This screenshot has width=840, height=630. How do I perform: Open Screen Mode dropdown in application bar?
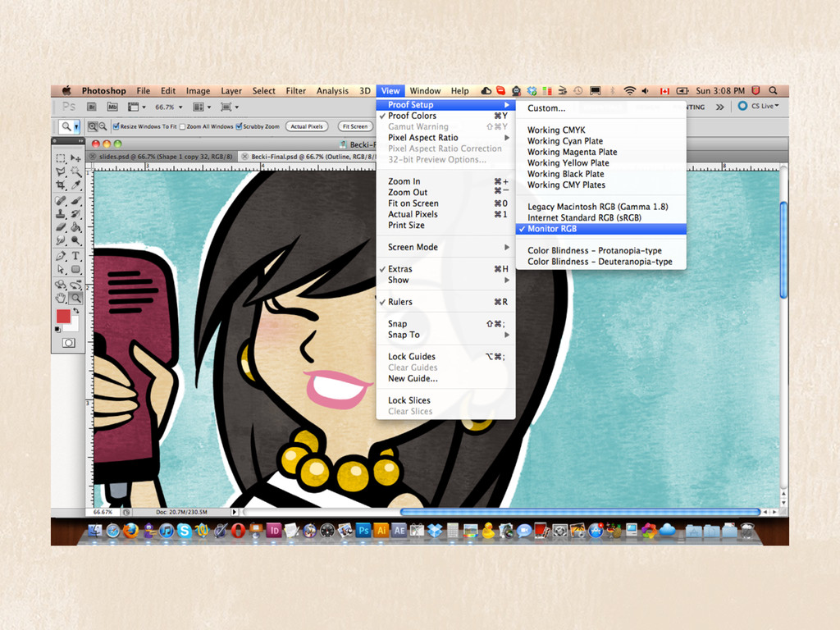tap(230, 107)
